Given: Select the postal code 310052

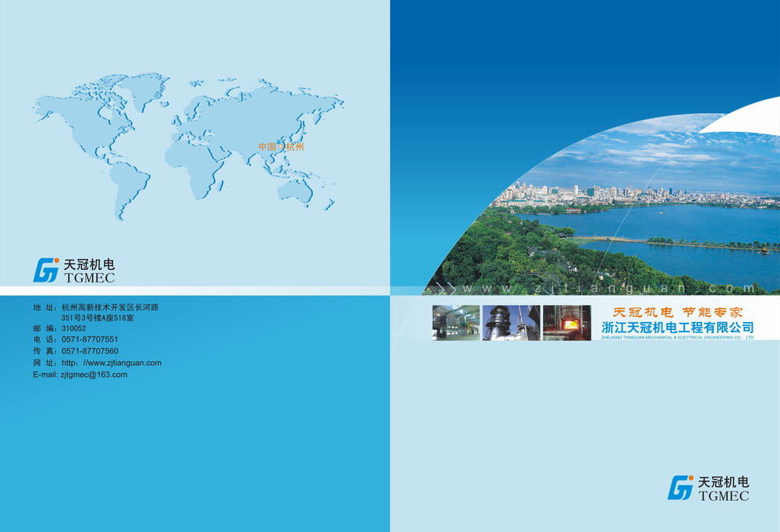Looking at the screenshot, I should click(x=73, y=328).
